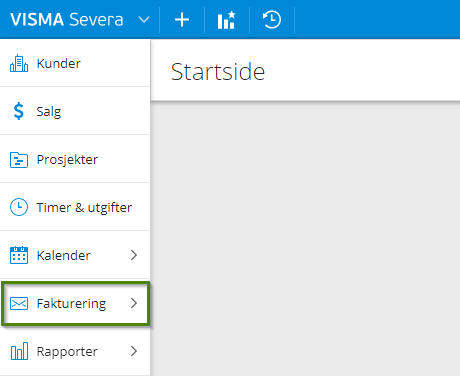Click the Salg dollar sign icon
The width and height of the screenshot is (460, 376).
tap(19, 111)
